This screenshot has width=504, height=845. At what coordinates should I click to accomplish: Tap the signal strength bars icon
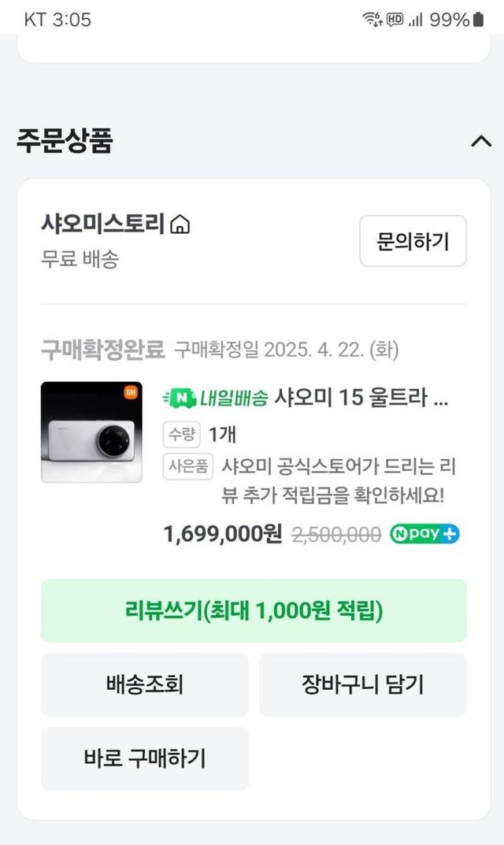[417, 20]
